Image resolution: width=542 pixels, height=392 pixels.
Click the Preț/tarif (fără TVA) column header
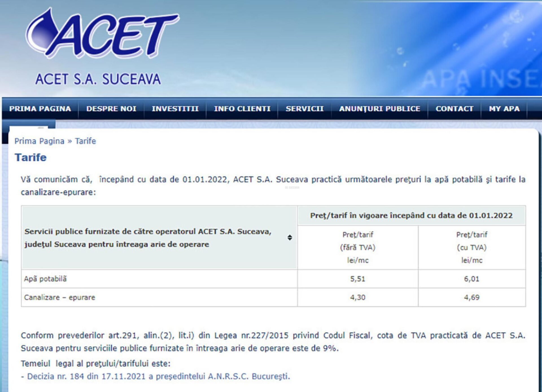coord(358,247)
